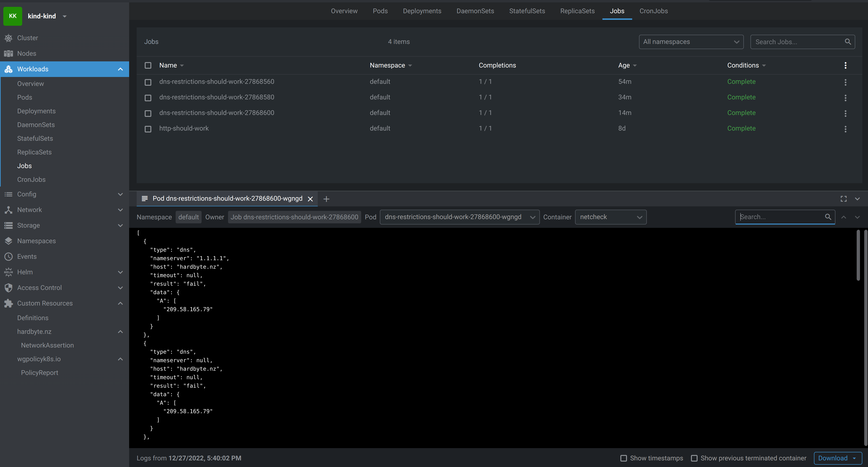Enable Show timestamps checkbox

[x=623, y=458]
